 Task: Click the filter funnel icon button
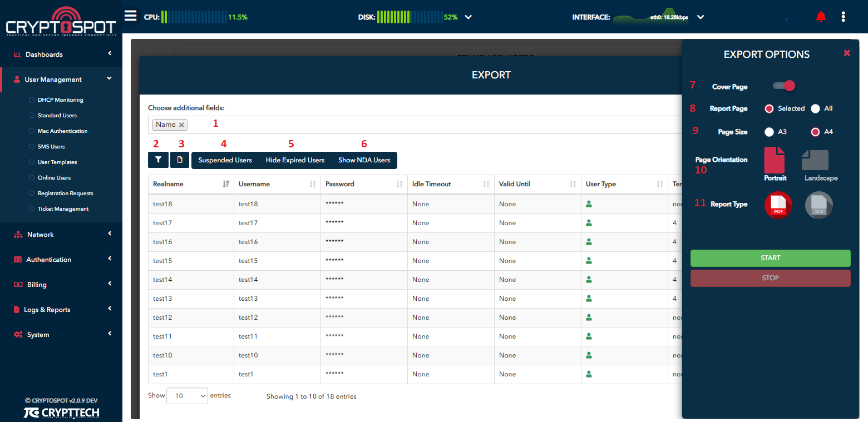[x=158, y=160]
